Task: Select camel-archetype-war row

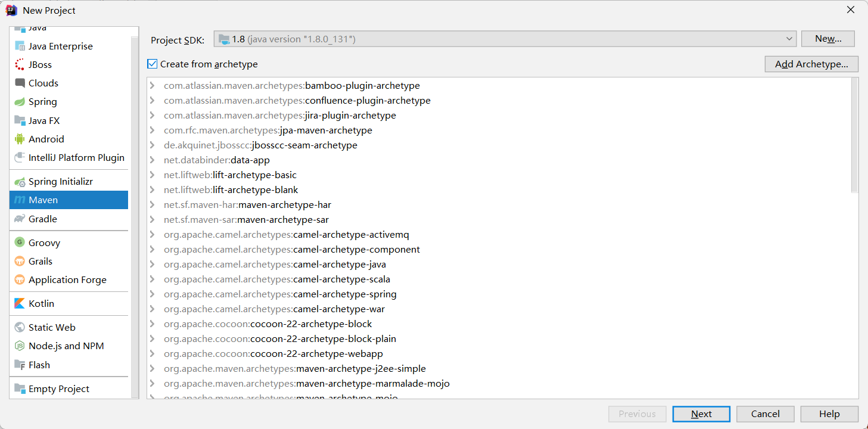Action: pos(499,309)
